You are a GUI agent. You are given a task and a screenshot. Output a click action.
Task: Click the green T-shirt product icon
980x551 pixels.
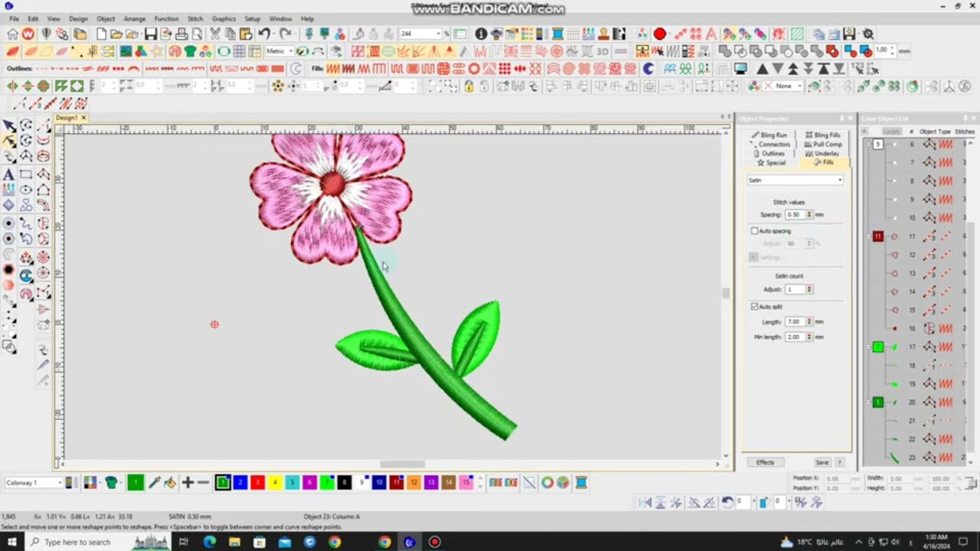[191, 51]
